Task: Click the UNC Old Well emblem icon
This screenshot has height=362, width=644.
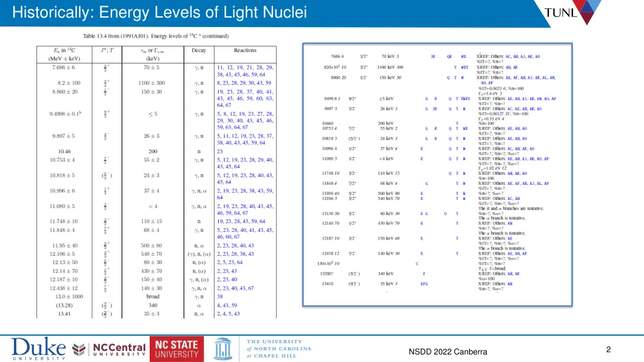Action: click(x=223, y=349)
